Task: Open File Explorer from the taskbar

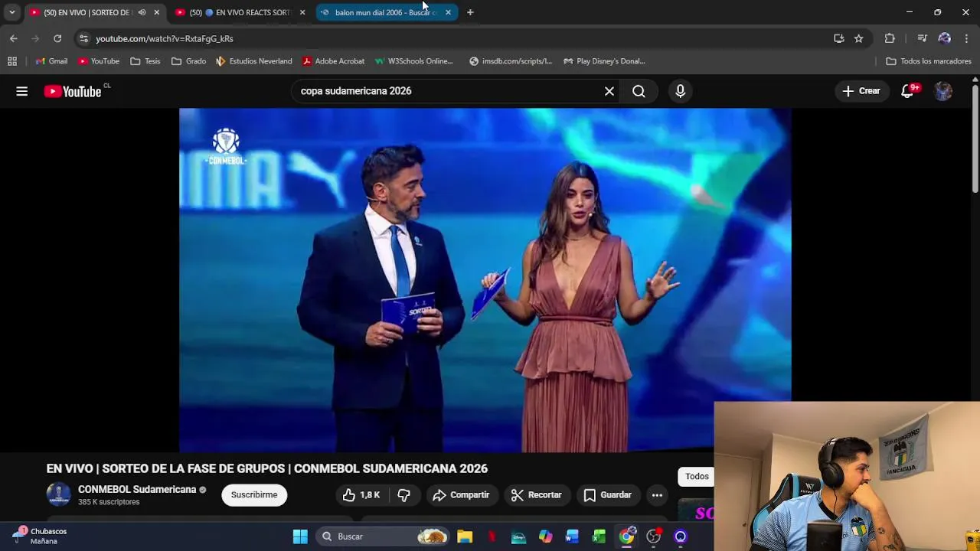Action: [465, 536]
